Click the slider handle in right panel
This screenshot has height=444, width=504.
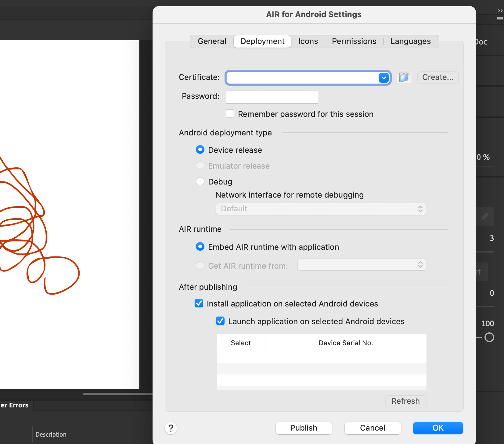tap(489, 337)
